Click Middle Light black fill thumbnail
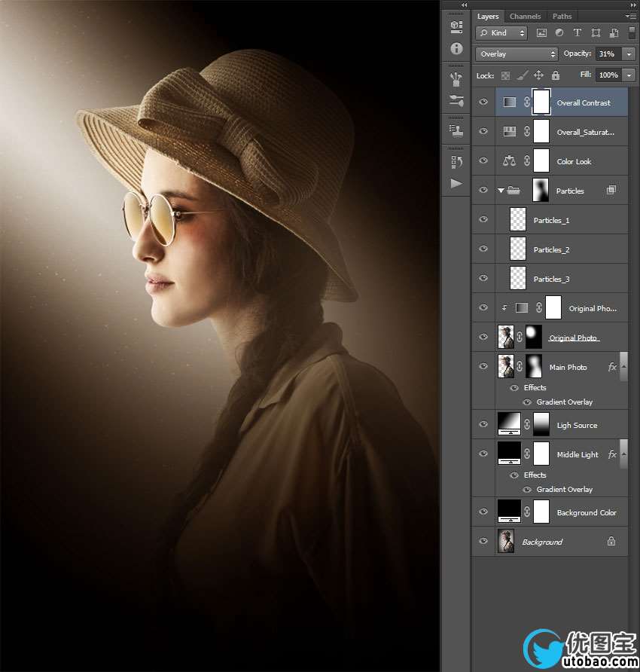This screenshot has width=640, height=672. tap(509, 453)
